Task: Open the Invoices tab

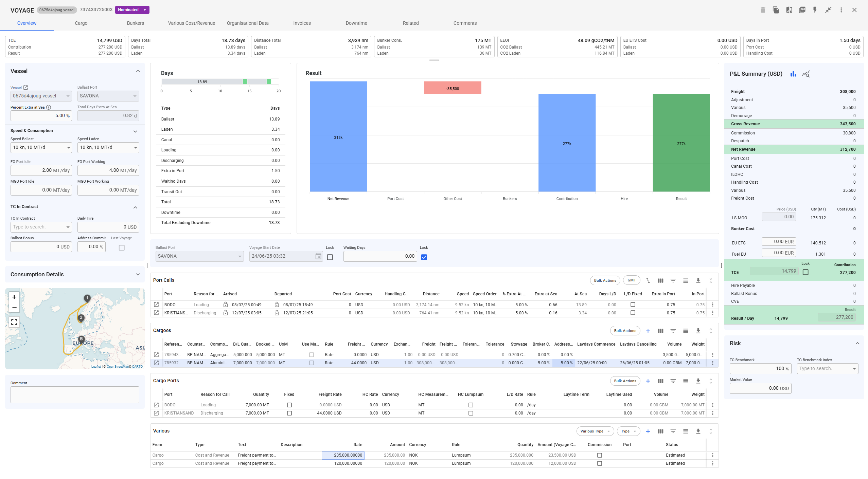Action: (x=302, y=23)
